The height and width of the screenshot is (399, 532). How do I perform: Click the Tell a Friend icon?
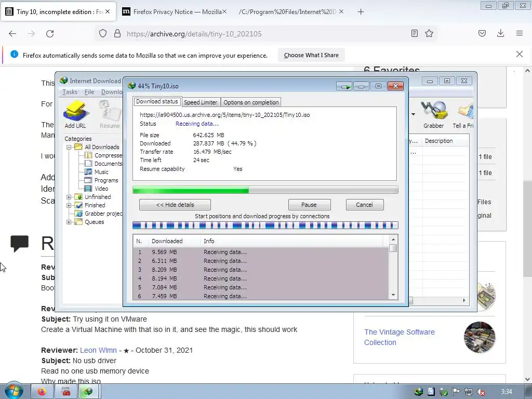463,114
